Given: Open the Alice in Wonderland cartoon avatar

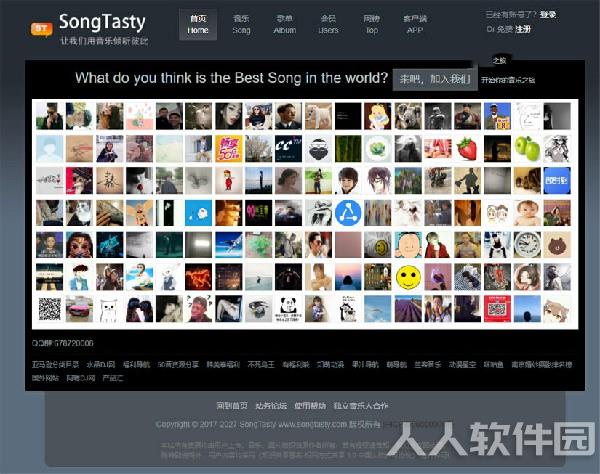Looking at the screenshot, I should coord(378,116).
